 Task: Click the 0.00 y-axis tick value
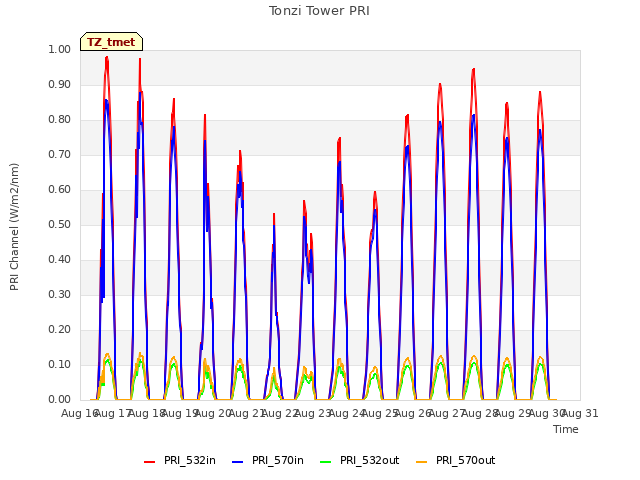pyautogui.click(x=60, y=399)
